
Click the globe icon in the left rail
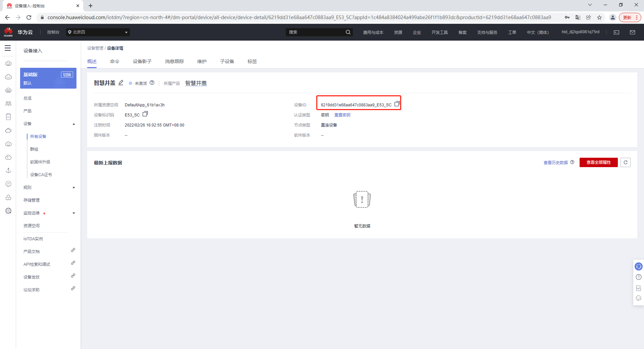coord(8,211)
